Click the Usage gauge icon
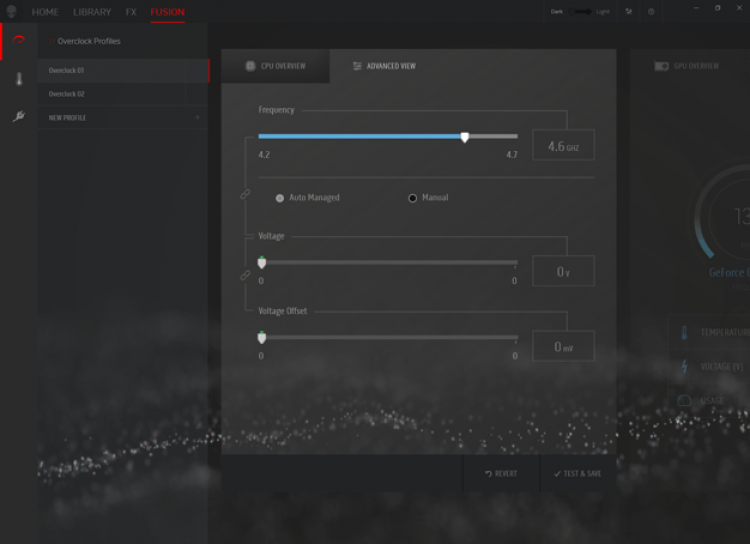This screenshot has width=750, height=544. (684, 400)
